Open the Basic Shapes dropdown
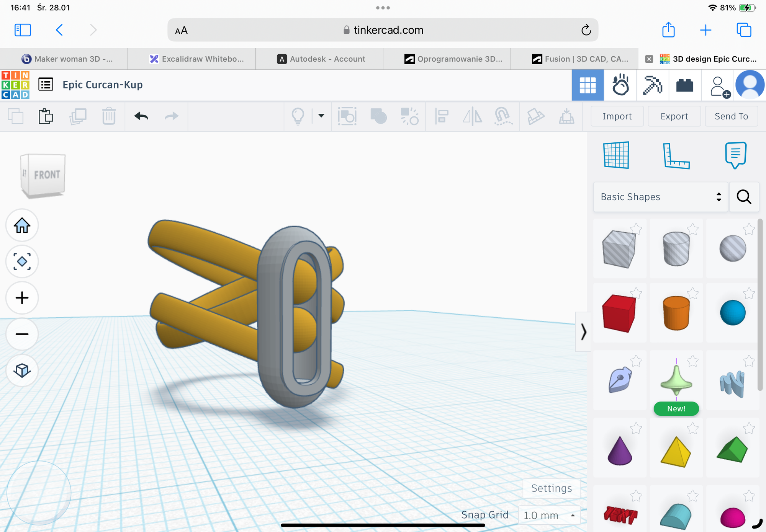Image resolution: width=766 pixels, height=532 pixels. [660, 197]
